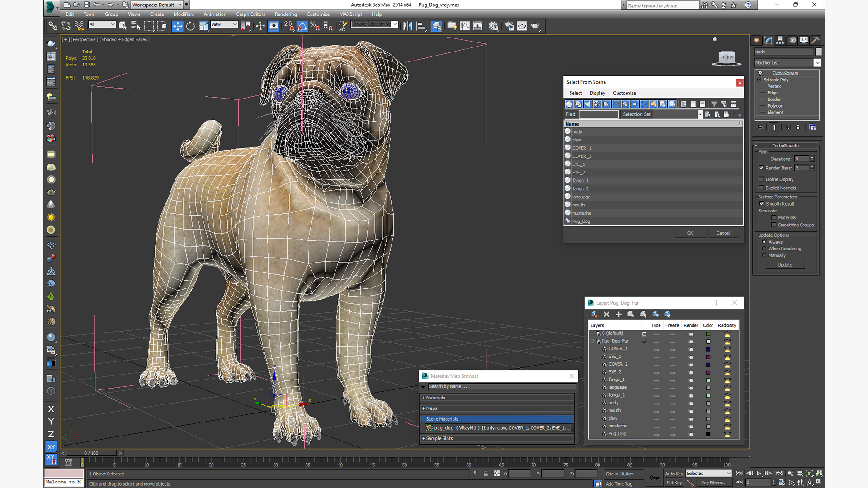Open the Rendering menu
Screen dimensions: 868x488
[x=286, y=14]
